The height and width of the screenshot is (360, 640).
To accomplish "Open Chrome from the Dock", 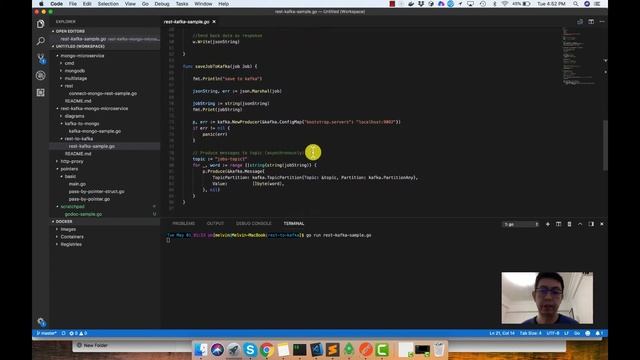I will tap(267, 350).
